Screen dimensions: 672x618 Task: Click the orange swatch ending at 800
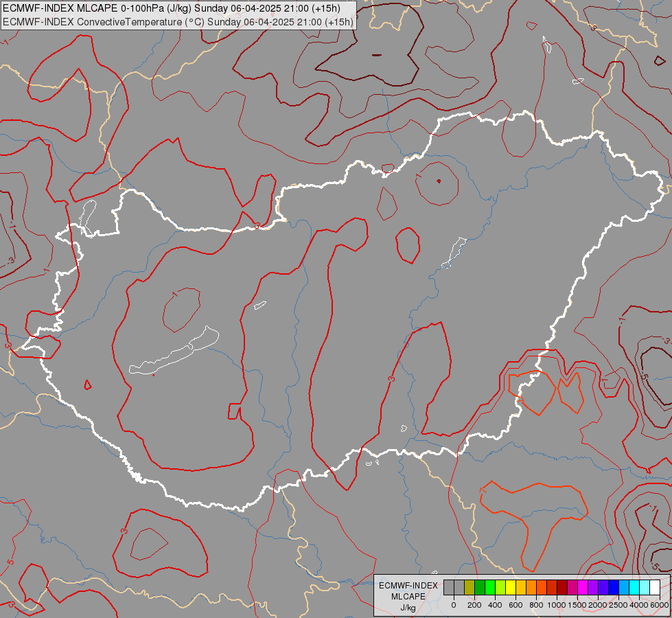[x=531, y=587]
